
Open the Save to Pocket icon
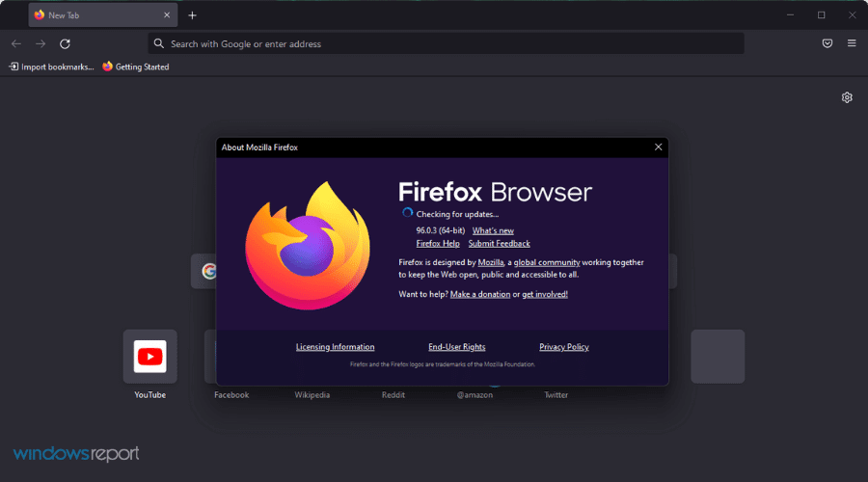(x=827, y=43)
